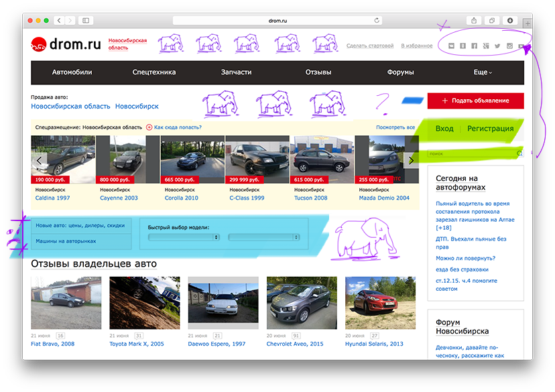Change region 'Новосибирская область' next to logo
Image resolution: width=555 pixels, height=392 pixels.
pyautogui.click(x=127, y=44)
